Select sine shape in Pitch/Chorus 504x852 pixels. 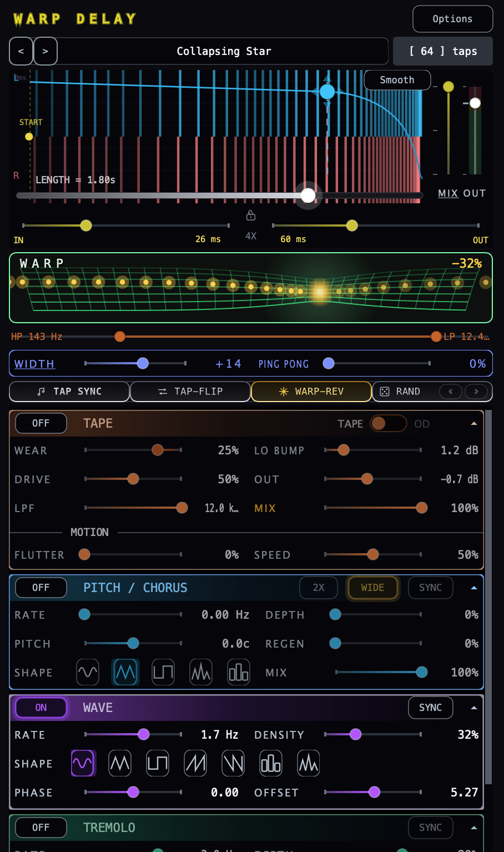[x=88, y=672]
